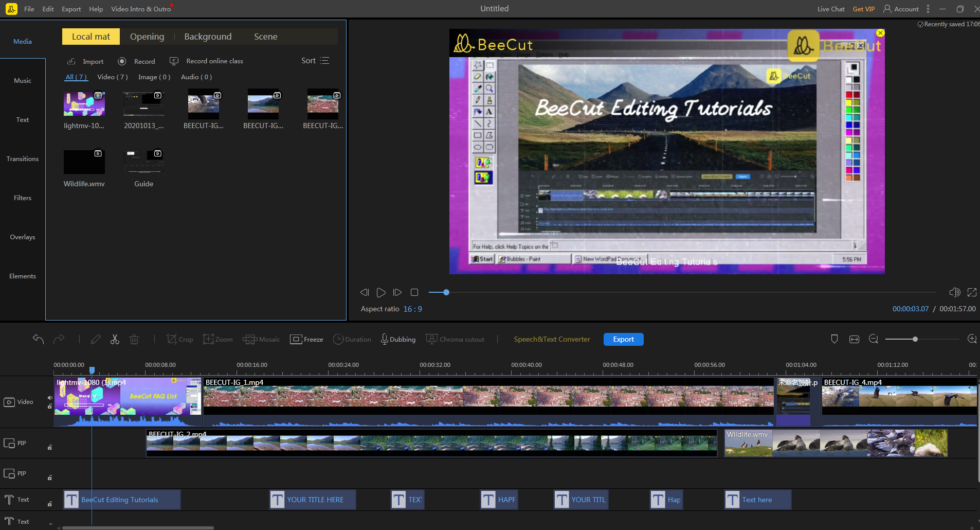The image size is (980, 530).
Task: Mute the Video track audio
Action: point(50,398)
